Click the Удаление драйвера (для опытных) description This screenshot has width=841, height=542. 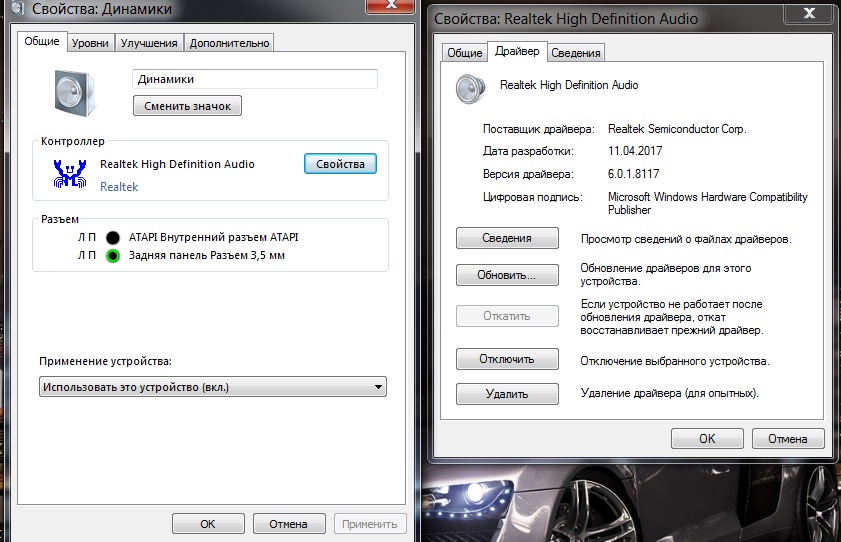pos(669,393)
